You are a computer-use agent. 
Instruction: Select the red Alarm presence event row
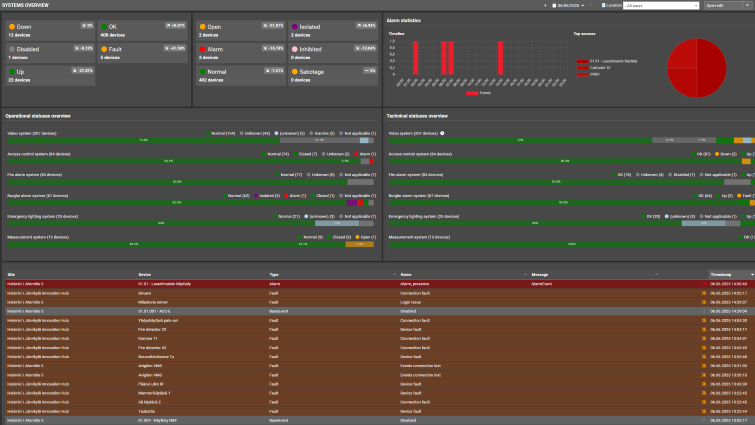point(380,284)
